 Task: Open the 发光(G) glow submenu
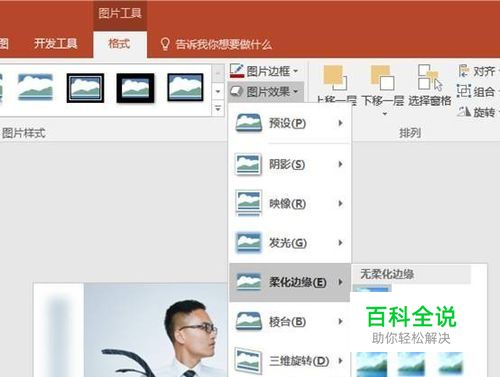click(289, 243)
